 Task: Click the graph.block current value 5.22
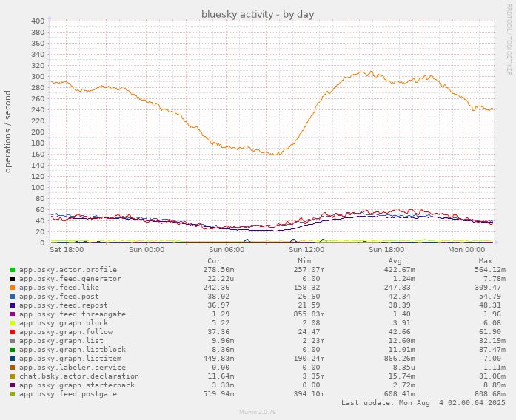(221, 323)
